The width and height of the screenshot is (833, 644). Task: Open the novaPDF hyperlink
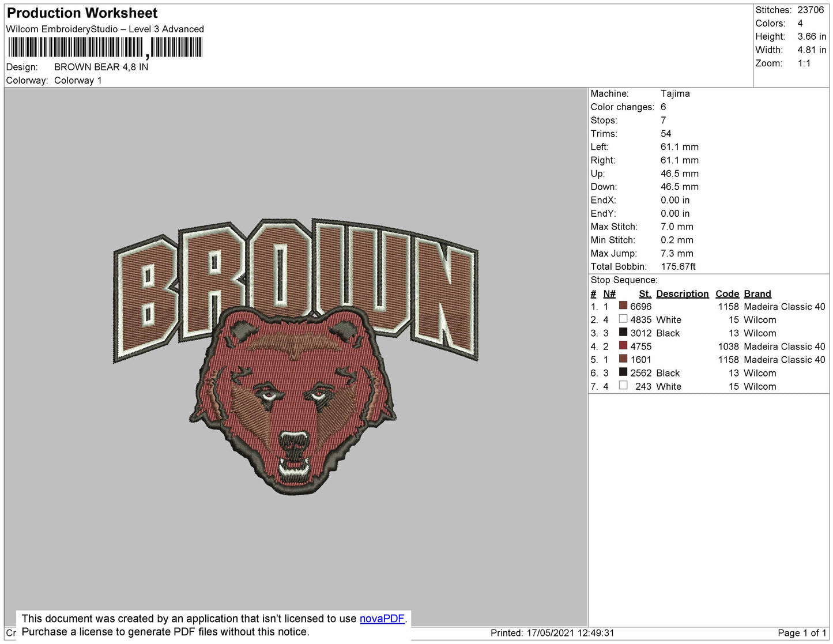coord(382,619)
